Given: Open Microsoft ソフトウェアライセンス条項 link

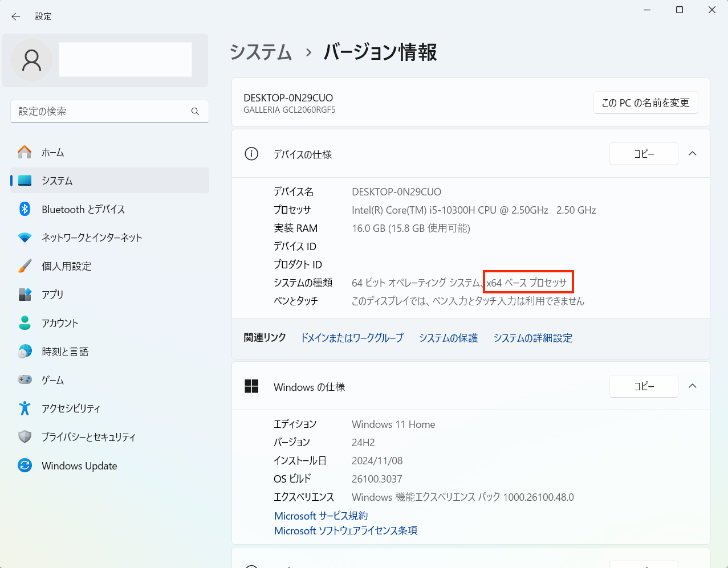Looking at the screenshot, I should (346, 530).
